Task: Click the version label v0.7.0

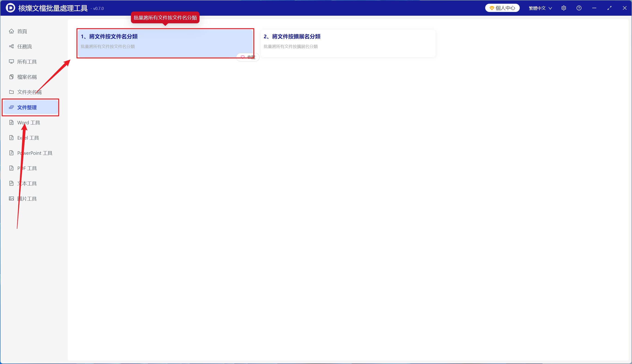Action: click(98, 9)
